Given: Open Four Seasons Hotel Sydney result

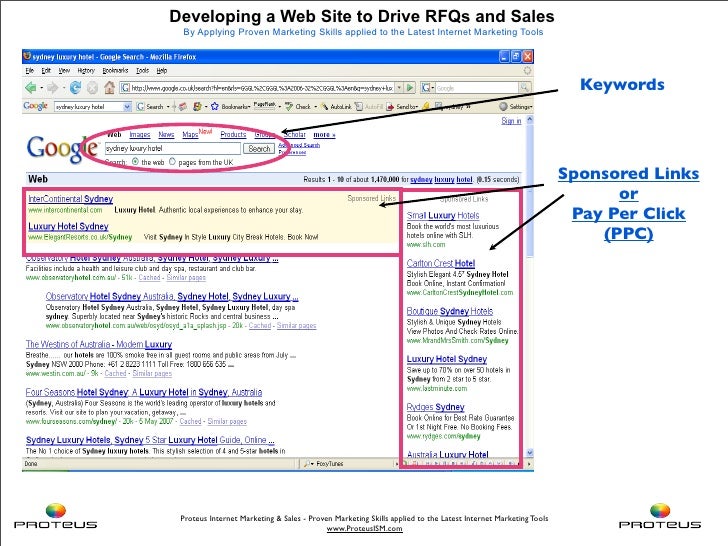Looking at the screenshot, I should pos(144,392).
